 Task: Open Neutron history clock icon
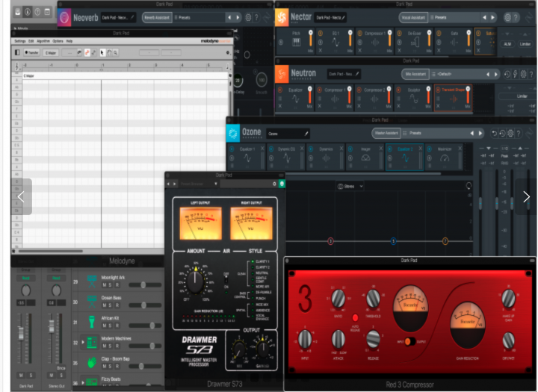point(507,74)
